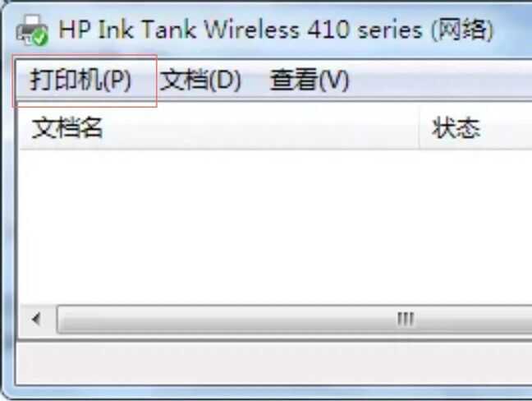
Task: Click the (网络) text in the title bar
Action: coord(462,30)
